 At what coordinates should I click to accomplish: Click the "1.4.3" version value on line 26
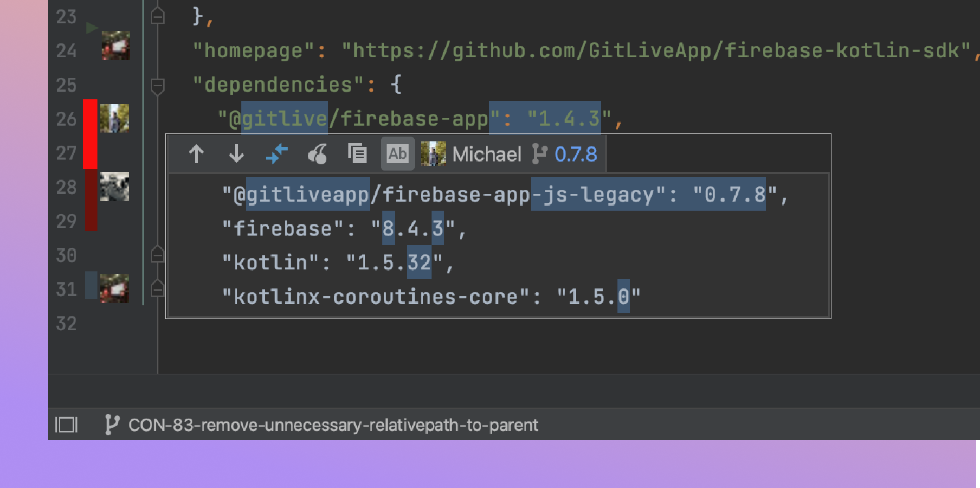pyautogui.click(x=569, y=119)
